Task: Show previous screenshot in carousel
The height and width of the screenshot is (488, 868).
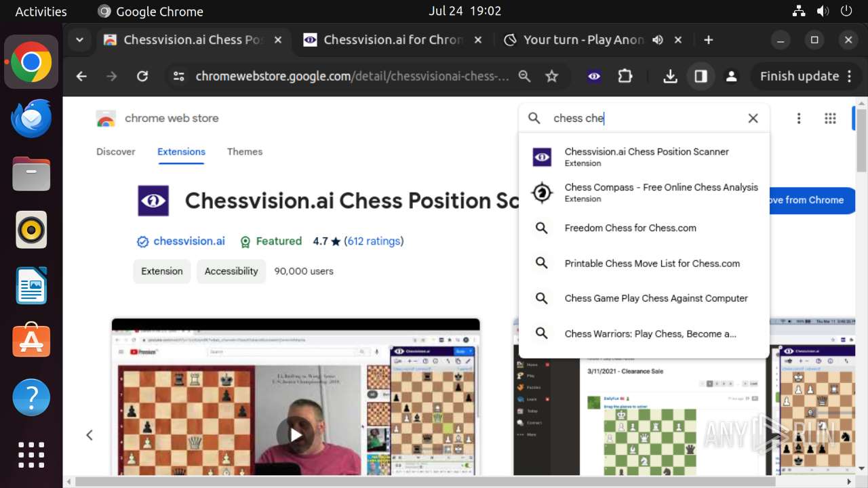Action: (89, 435)
